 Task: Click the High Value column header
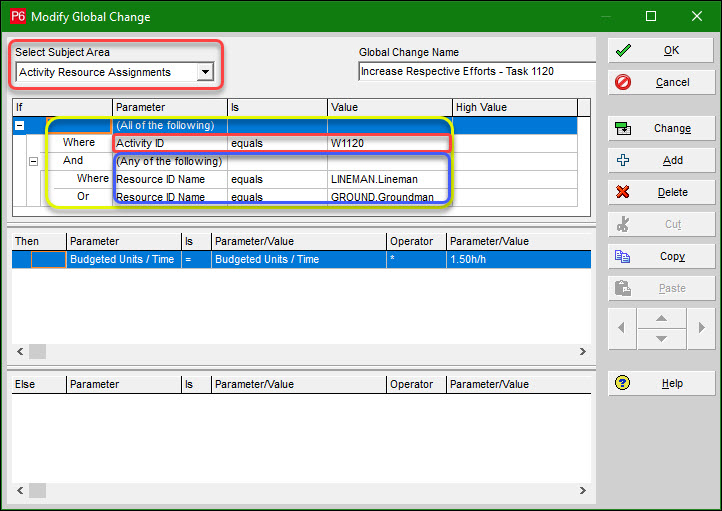coord(514,107)
